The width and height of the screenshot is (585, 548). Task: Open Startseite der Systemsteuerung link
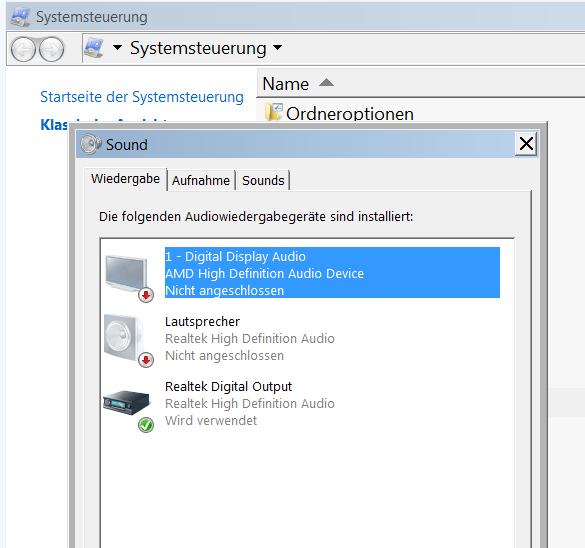(x=142, y=97)
